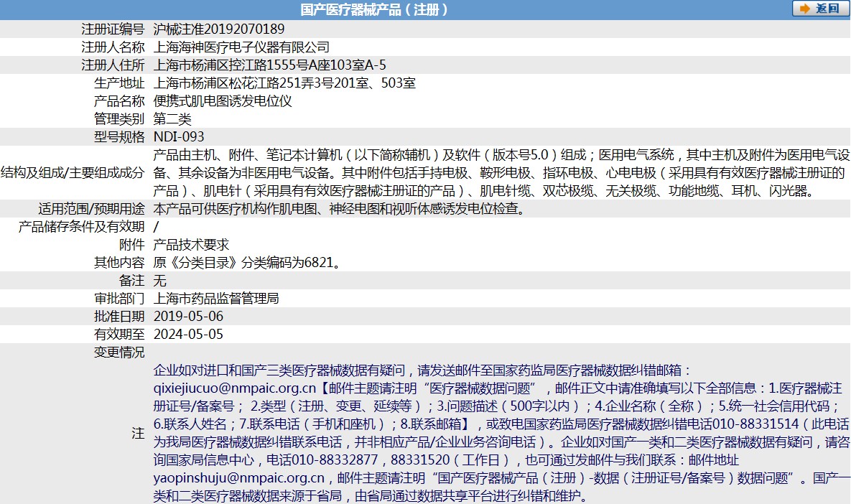Click attachment value 产品技术要求

[191, 244]
